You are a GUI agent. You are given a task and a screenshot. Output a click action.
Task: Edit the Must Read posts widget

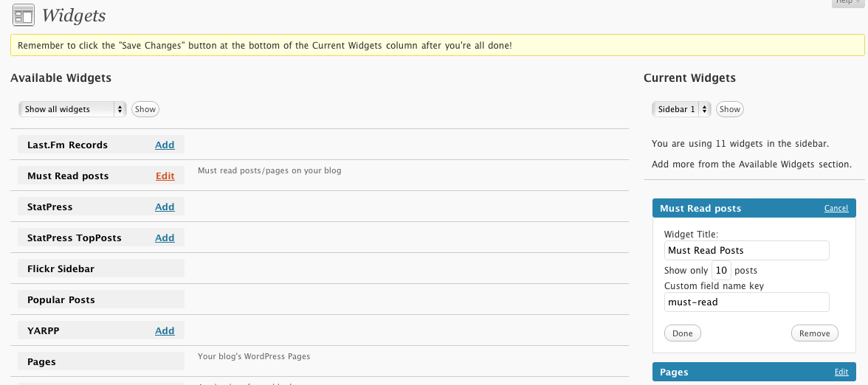(x=165, y=176)
